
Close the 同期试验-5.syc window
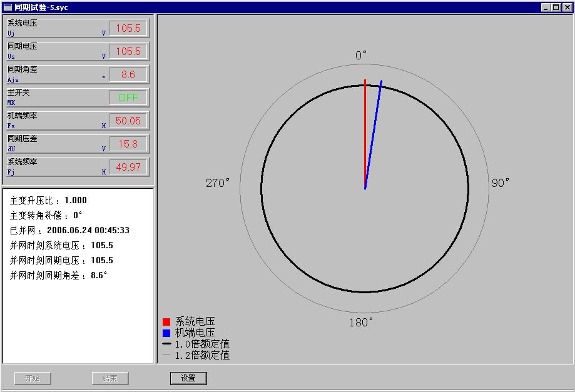point(566,8)
